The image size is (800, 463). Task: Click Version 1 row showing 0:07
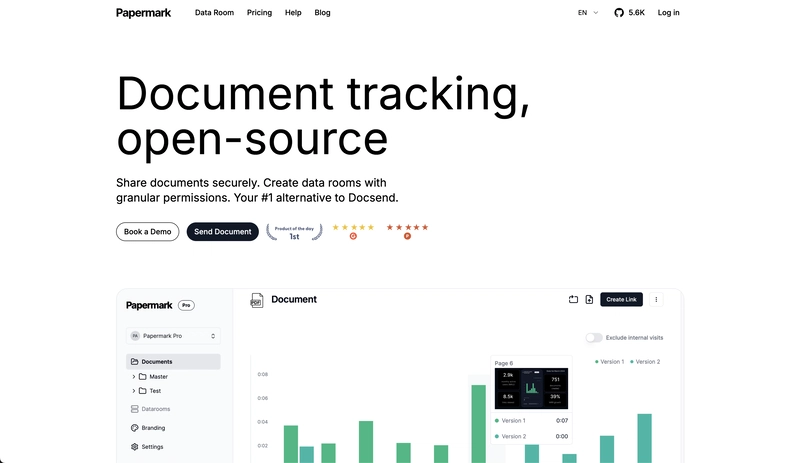[x=531, y=421]
